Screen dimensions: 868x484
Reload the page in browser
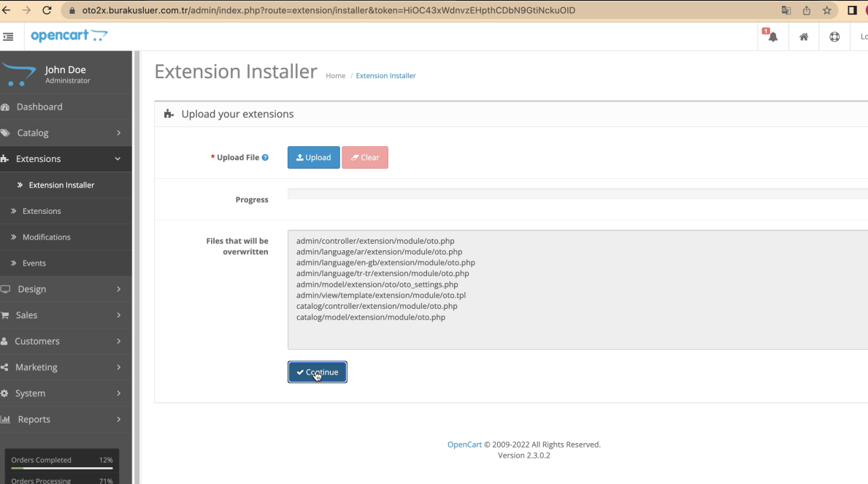[47, 10]
